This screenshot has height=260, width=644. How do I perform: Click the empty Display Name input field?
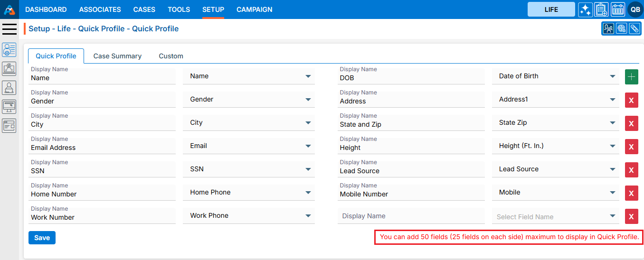tap(411, 216)
